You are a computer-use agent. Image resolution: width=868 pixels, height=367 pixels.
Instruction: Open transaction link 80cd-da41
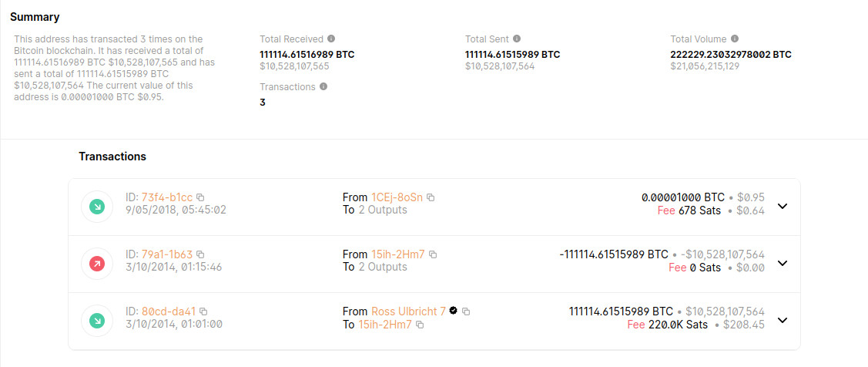[169, 311]
